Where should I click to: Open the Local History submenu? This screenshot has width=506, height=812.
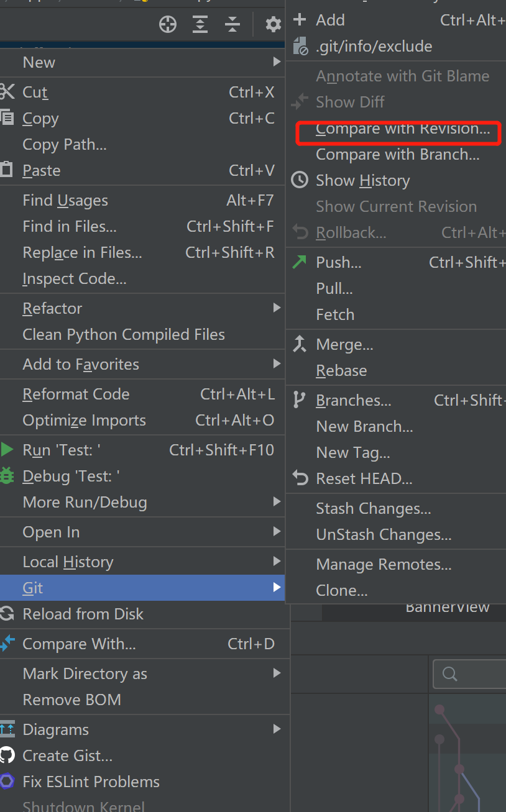click(x=277, y=562)
